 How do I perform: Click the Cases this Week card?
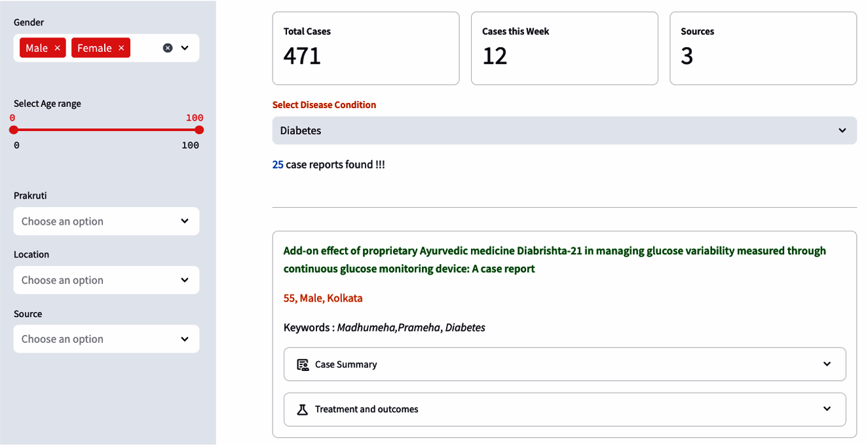click(564, 48)
